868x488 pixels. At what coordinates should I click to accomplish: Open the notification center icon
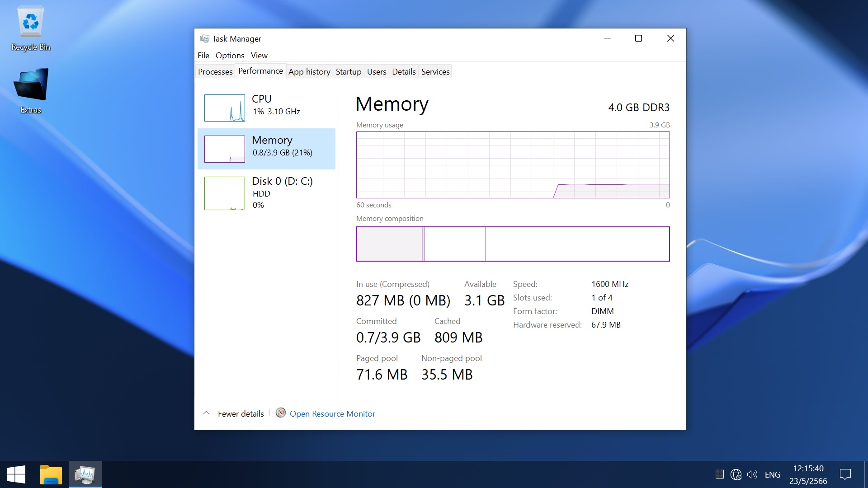click(845, 474)
